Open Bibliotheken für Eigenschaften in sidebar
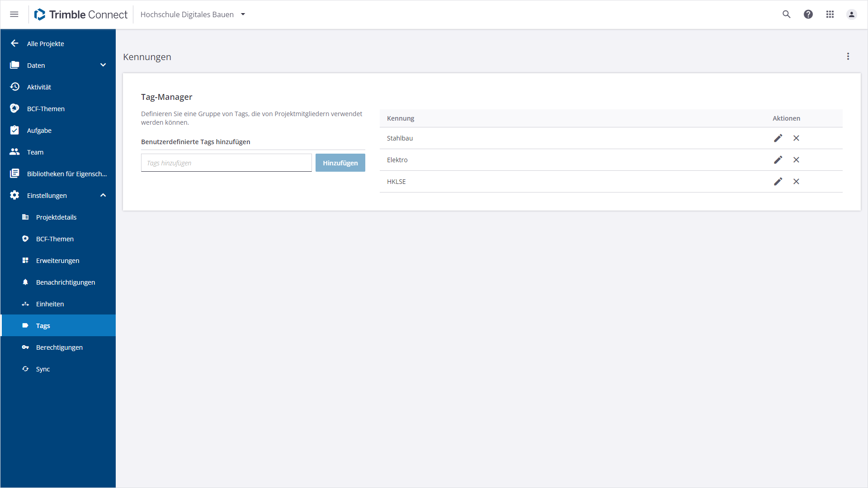Image resolution: width=868 pixels, height=488 pixels. pos(67,174)
